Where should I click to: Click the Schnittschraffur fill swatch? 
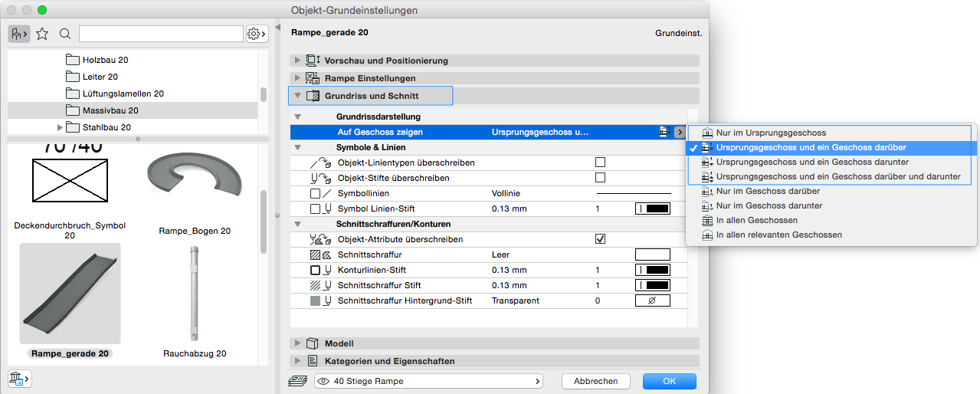click(652, 254)
